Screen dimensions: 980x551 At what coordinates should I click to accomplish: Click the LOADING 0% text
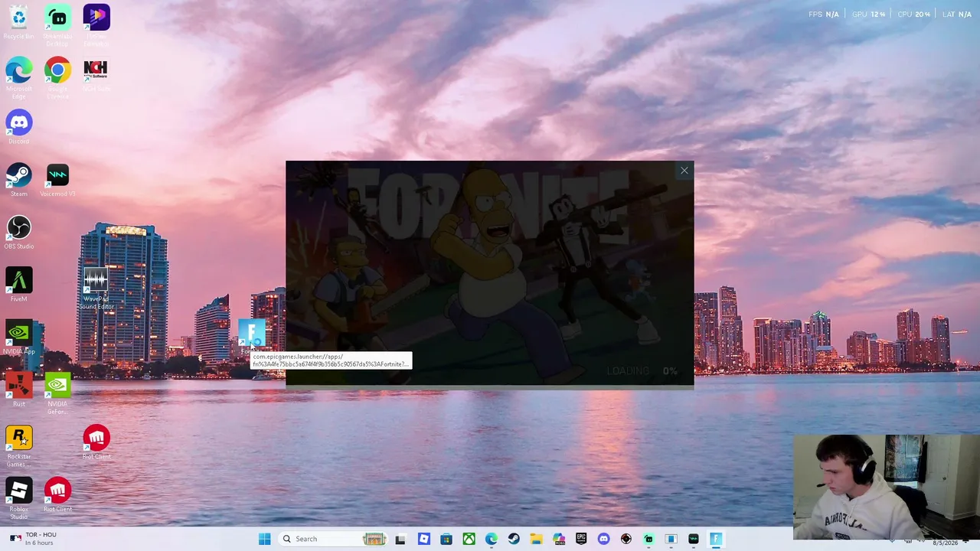click(642, 371)
